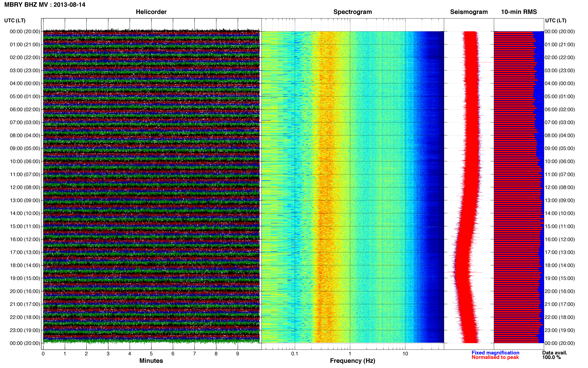Click the 10-min RMS panel heading

point(519,12)
